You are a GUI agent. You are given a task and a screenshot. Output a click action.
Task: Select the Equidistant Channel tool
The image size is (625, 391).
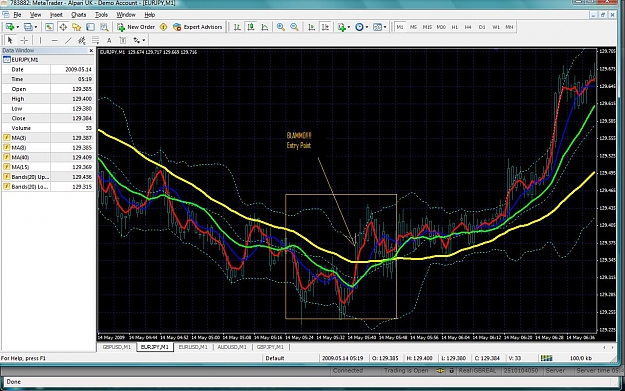click(x=82, y=40)
